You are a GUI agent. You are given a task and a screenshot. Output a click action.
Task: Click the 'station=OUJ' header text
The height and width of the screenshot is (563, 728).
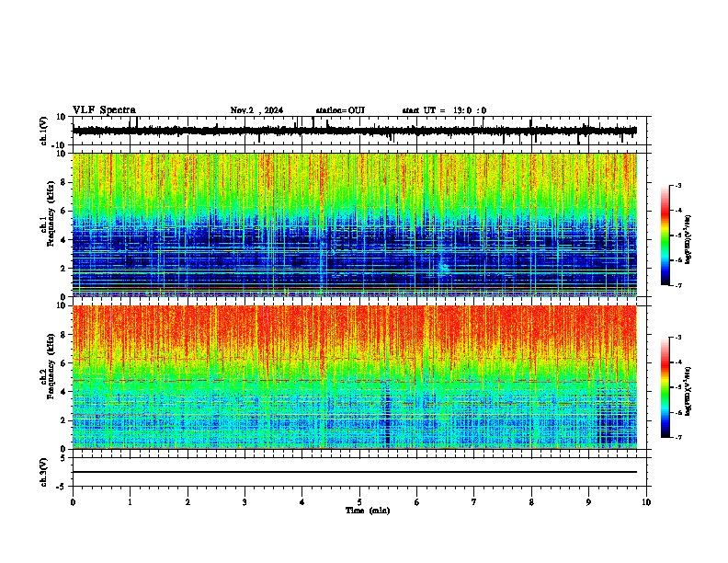click(340, 110)
